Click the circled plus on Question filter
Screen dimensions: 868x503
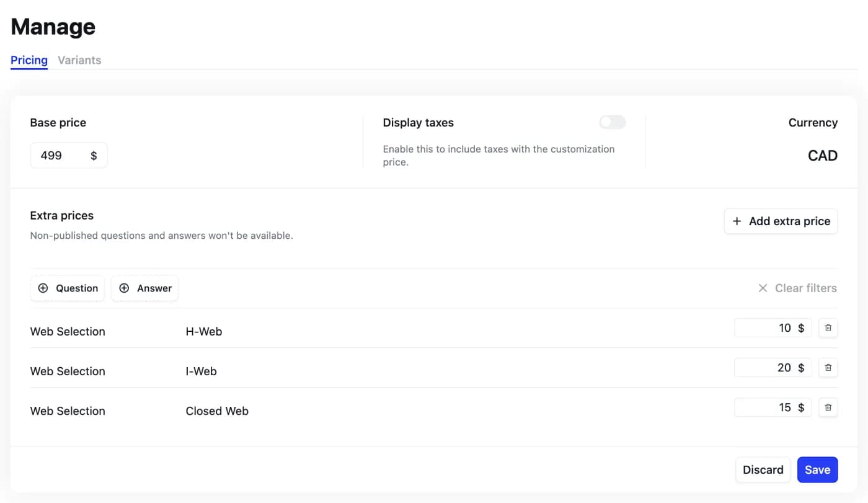pos(43,288)
